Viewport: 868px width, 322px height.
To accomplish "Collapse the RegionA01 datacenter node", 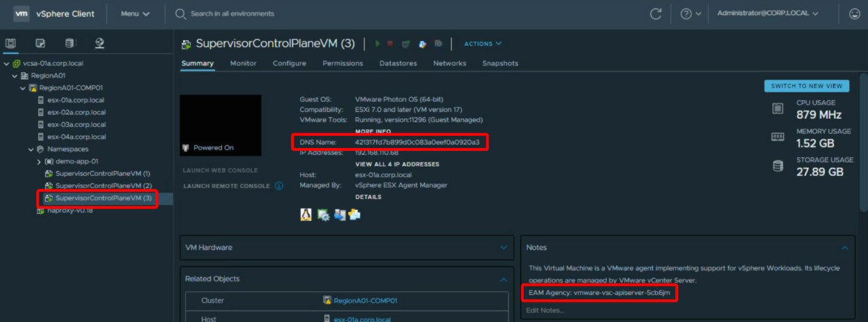I will 15,75.
